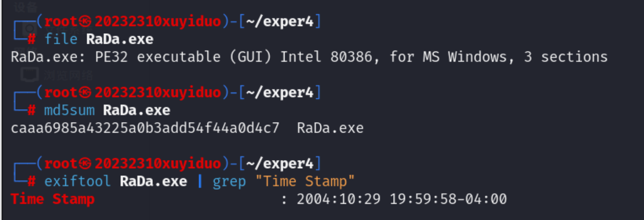The width and height of the screenshot is (644, 220).
Task: Click the red hash prompt before md5sum
Action: (x=31, y=110)
